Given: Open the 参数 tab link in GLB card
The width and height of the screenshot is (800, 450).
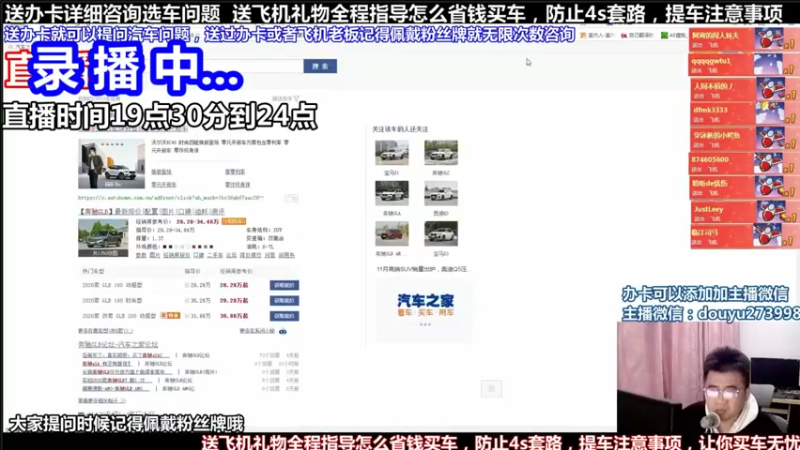Looking at the screenshot, I should pos(141,255).
